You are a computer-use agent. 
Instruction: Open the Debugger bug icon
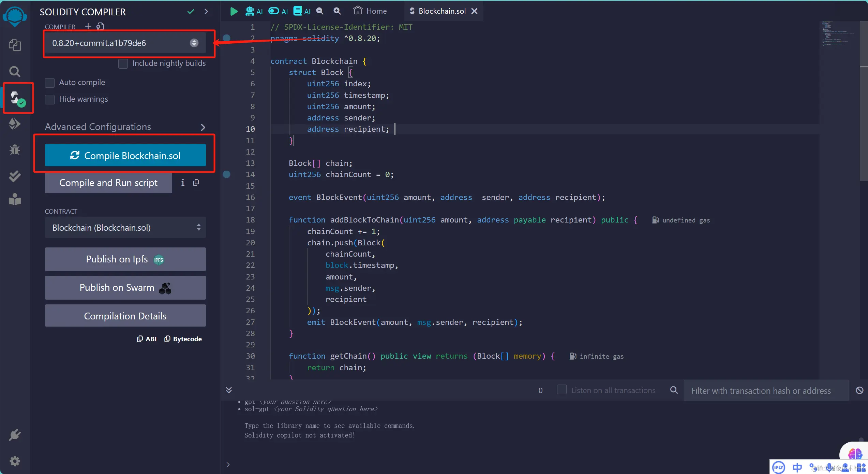(15, 150)
